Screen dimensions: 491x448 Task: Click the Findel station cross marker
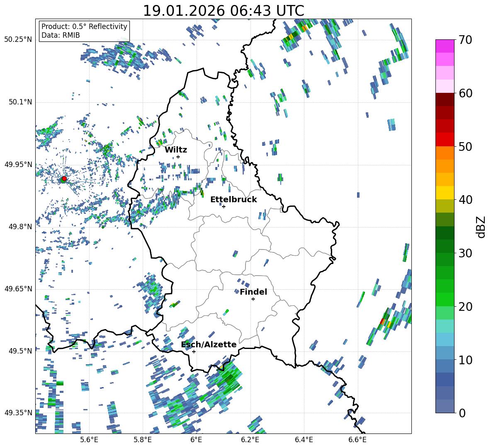coord(253,299)
